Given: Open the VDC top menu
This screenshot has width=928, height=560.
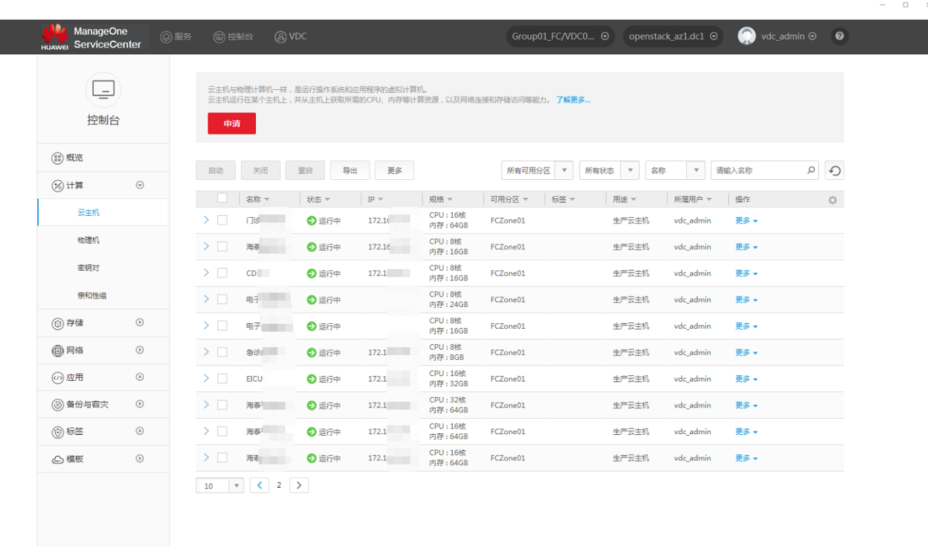Looking at the screenshot, I should point(290,37).
